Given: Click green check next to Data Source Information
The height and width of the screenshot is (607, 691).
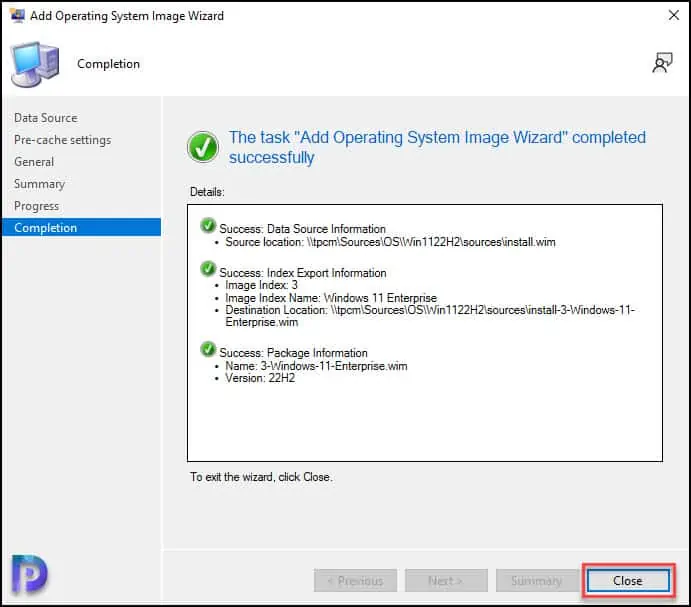Looking at the screenshot, I should pyautogui.click(x=208, y=225).
